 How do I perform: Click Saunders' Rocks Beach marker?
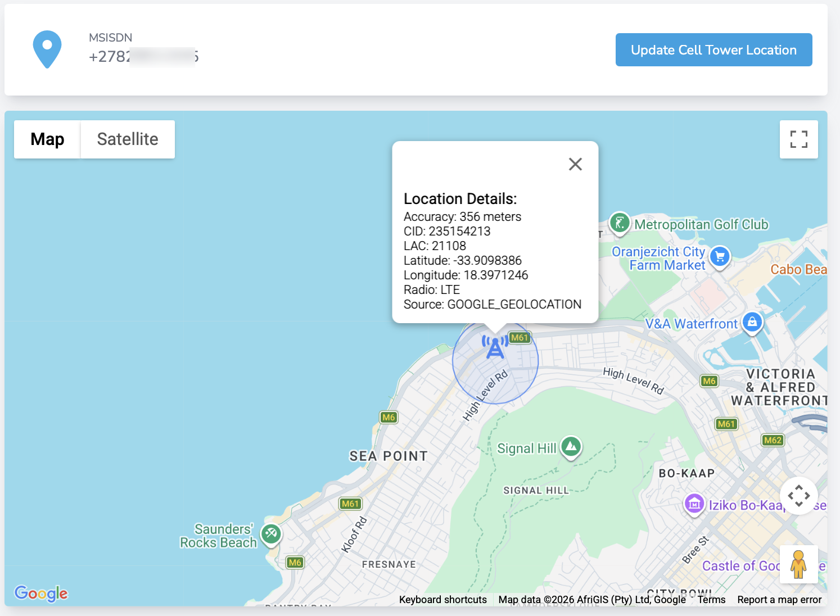tap(271, 534)
